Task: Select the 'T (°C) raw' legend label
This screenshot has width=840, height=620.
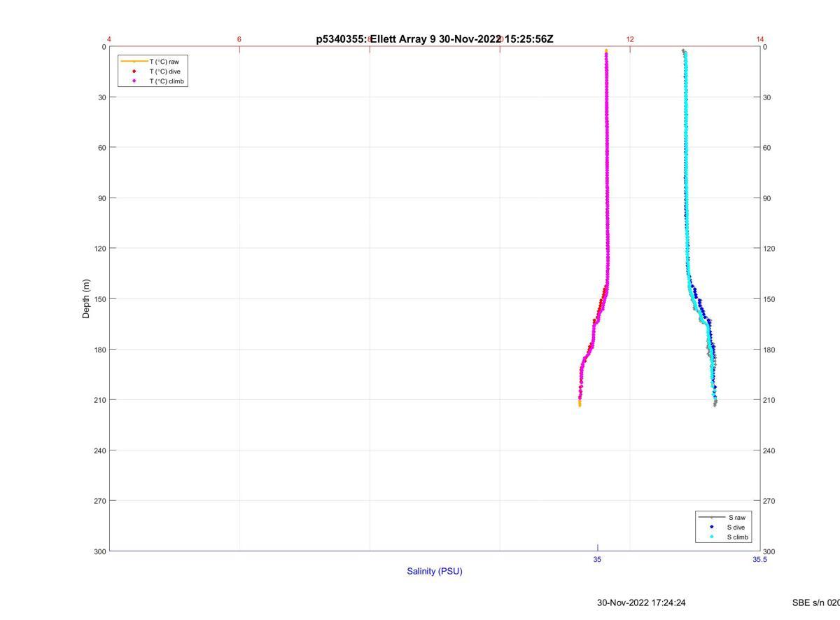Action: 164,62
